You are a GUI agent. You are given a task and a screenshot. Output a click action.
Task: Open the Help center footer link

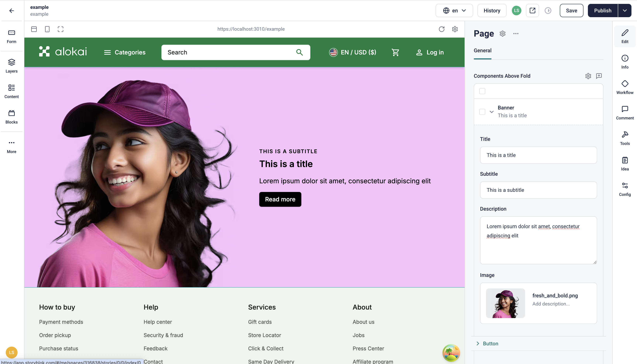pyautogui.click(x=158, y=322)
